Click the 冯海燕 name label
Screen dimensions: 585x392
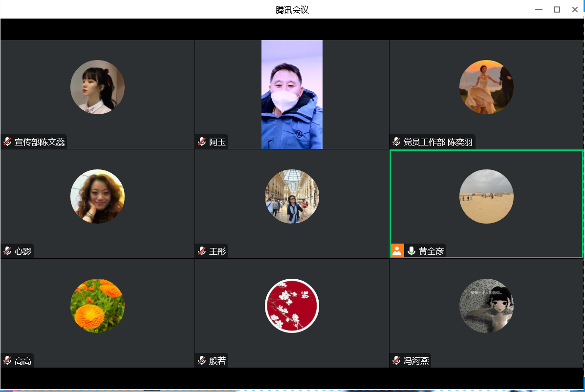point(416,361)
